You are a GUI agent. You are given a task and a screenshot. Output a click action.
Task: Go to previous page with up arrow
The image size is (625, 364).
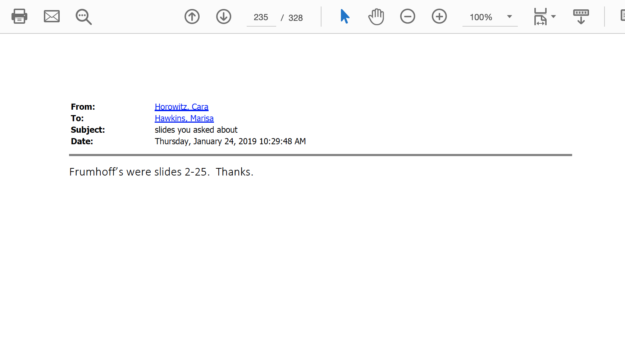tap(192, 17)
